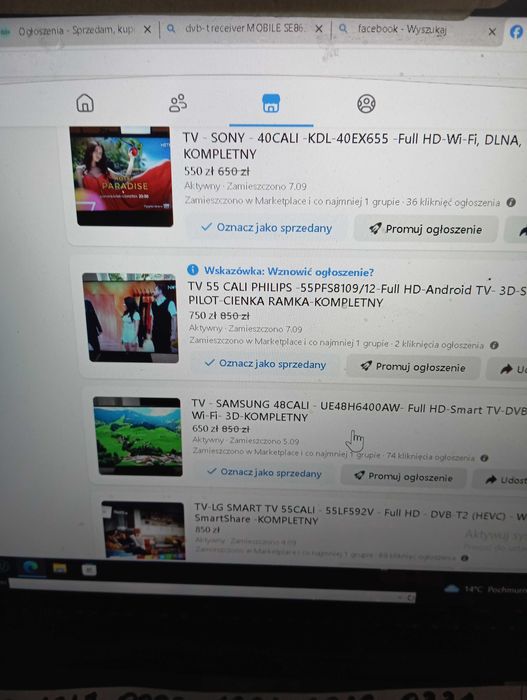The height and width of the screenshot is (700, 527).
Task: Close the Ogłoszenia - Sprzedam tab
Action: pos(147,30)
